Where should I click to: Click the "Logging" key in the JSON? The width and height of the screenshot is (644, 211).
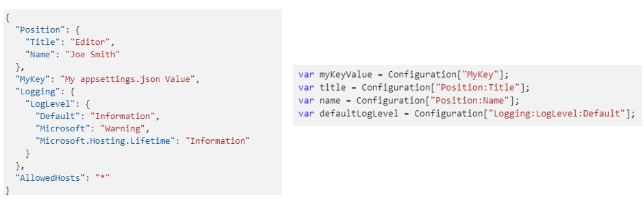pos(33,92)
